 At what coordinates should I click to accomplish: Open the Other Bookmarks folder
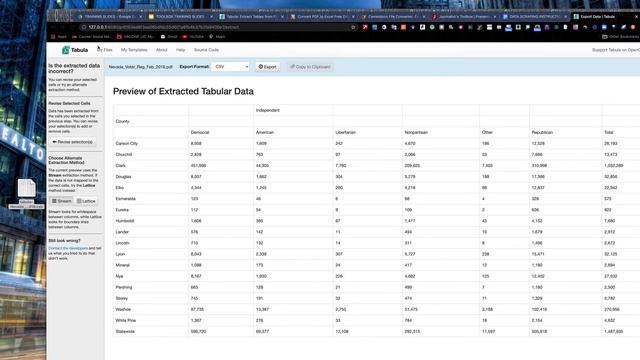tap(620, 37)
